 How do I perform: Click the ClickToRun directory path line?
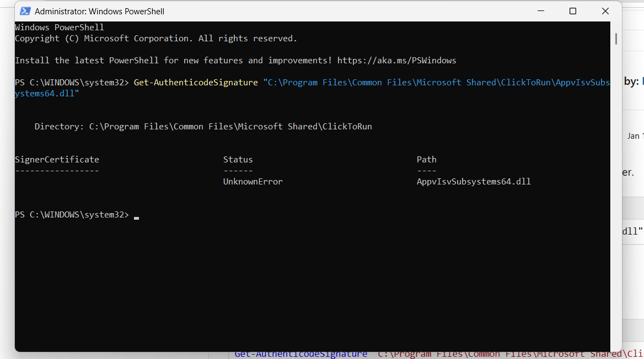[x=203, y=126]
